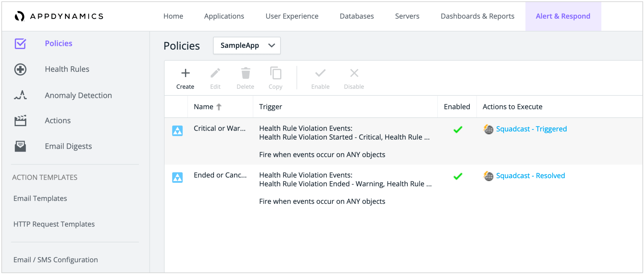
Task: Open HTTP Request Templates
Action: (54, 224)
